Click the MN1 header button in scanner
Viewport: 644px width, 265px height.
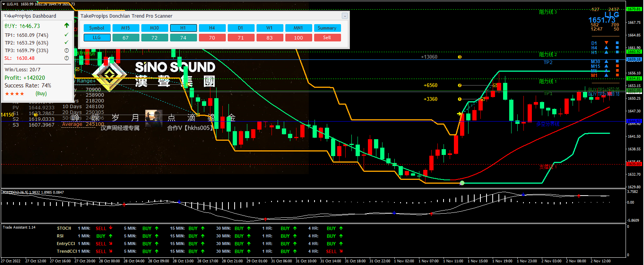(298, 28)
